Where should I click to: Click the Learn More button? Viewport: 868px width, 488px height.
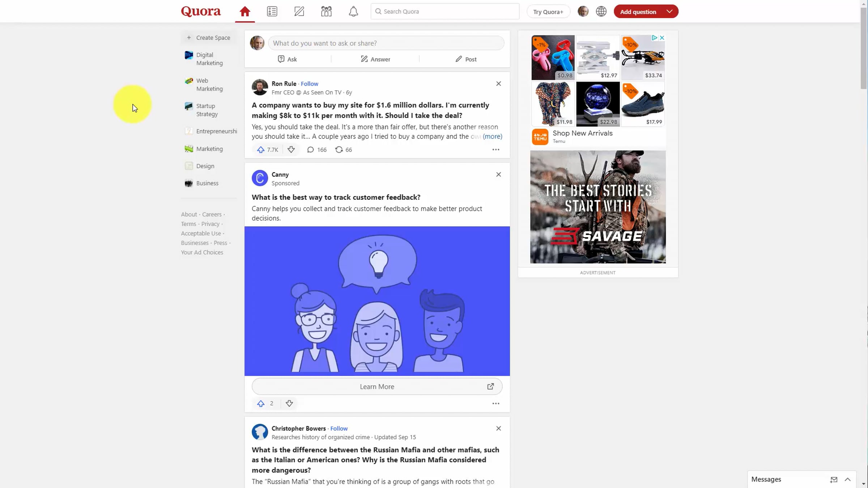coord(377,386)
